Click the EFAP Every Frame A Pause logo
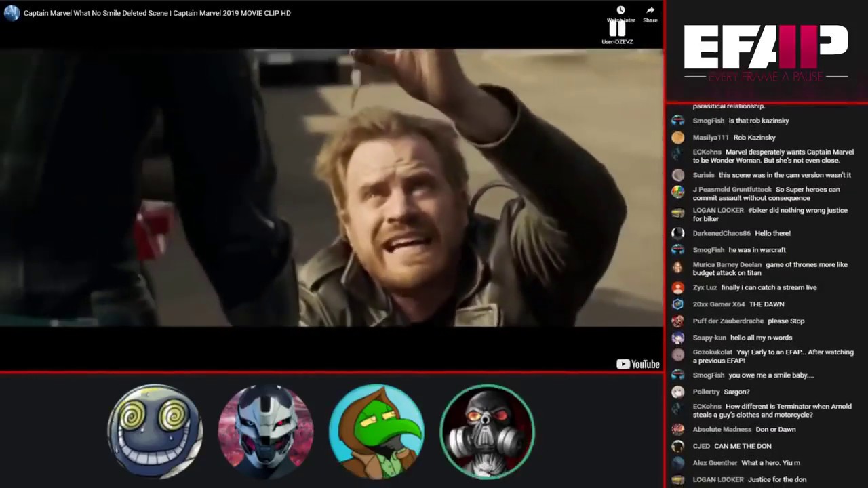The width and height of the screenshot is (868, 488). tap(766, 53)
